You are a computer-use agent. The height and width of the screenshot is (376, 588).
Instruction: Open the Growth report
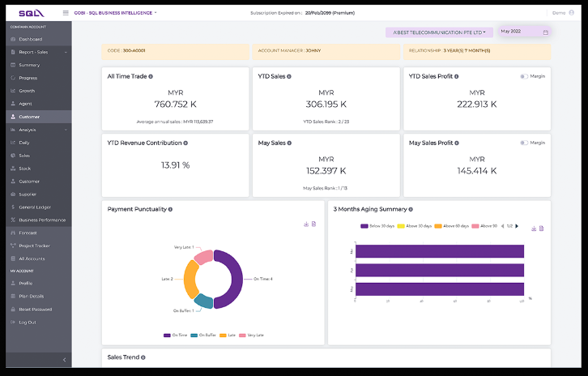point(39,91)
